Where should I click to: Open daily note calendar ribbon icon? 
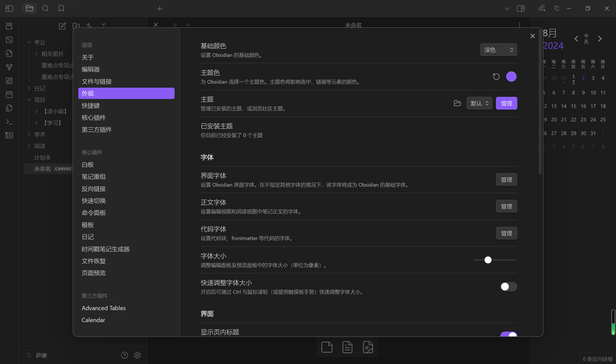point(9,94)
